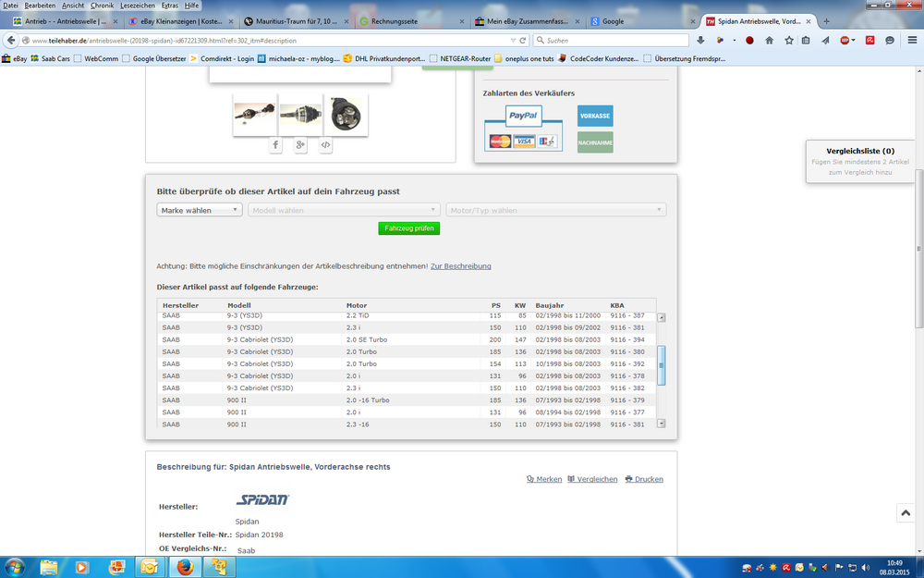Image resolution: width=924 pixels, height=578 pixels.
Task: Show bookmarks list clipboard icon
Action: [x=806, y=40]
